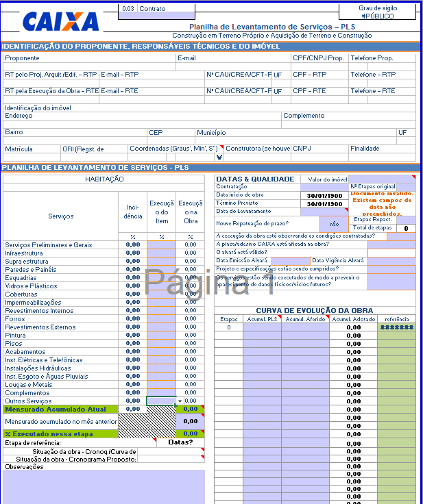This screenshot has width=423, height=504.
Task: Click the Contratação date cell
Action: [324, 187]
